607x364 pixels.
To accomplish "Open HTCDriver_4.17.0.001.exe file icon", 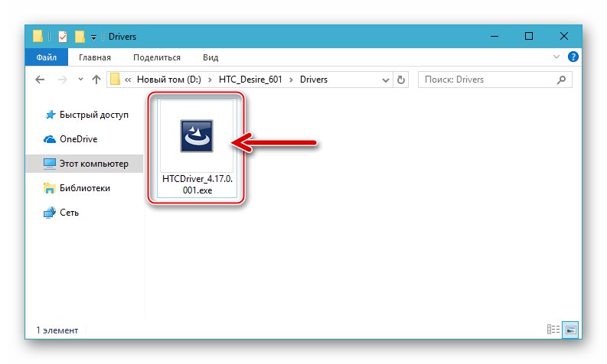I will tap(197, 136).
